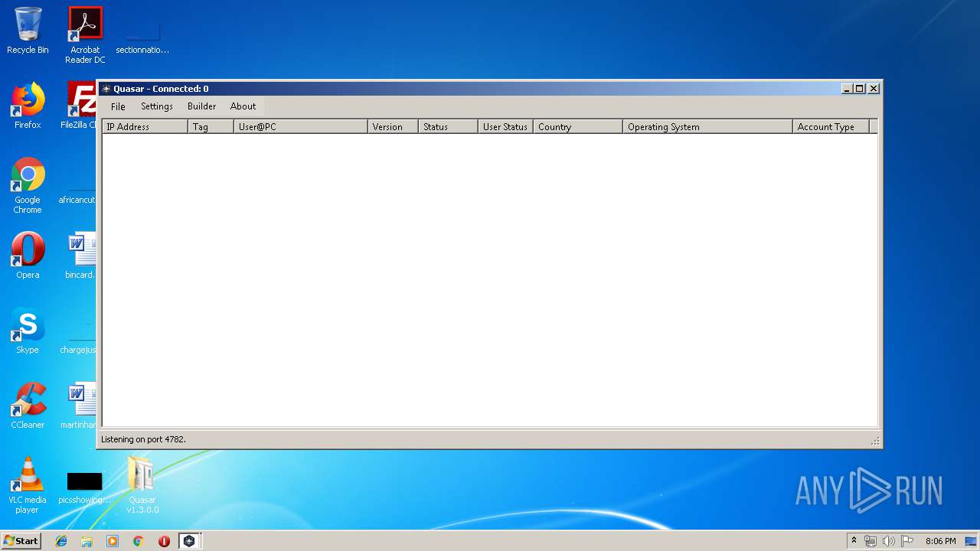This screenshot has width=980, height=551.
Task: Sort by the Account Type column header
Action: (x=831, y=127)
